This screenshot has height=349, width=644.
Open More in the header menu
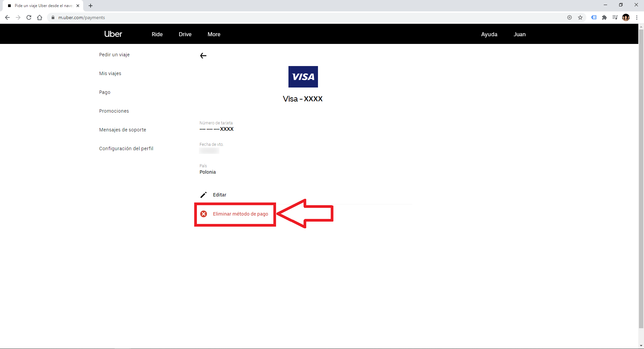point(214,34)
